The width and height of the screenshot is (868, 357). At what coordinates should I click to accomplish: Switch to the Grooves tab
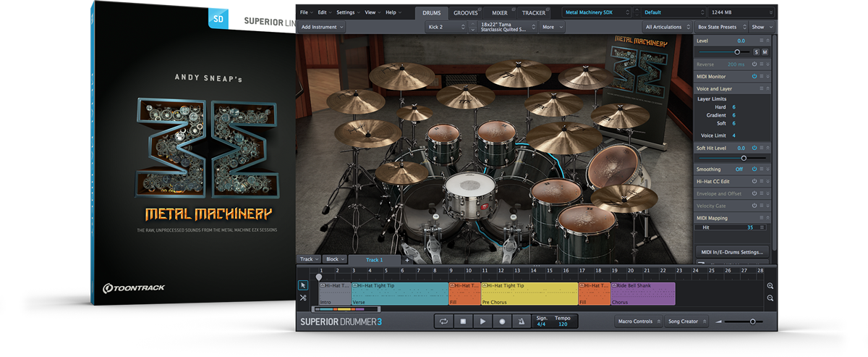click(x=465, y=13)
